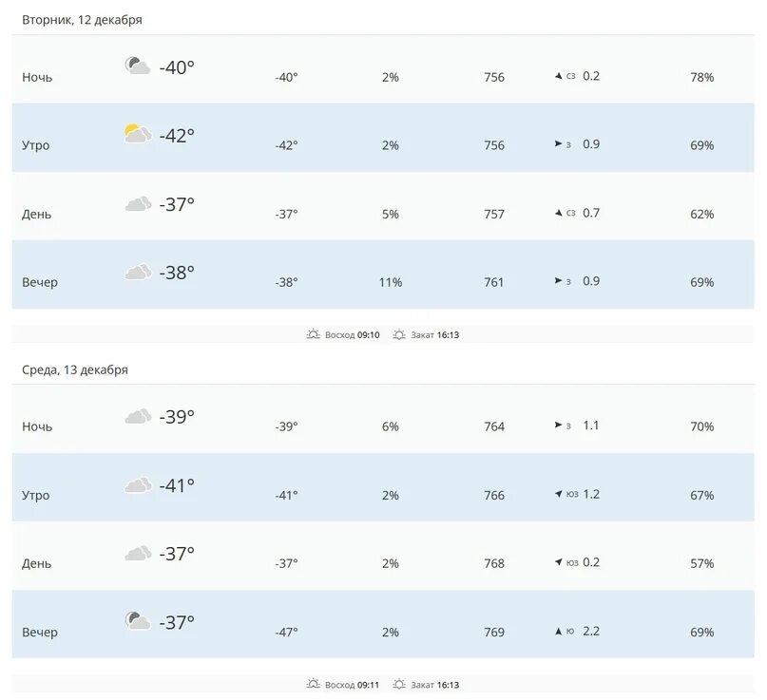This screenshot has width=767, height=700.
Task: Click the sunrise icon beside Восход 09:11
Action: [x=313, y=684]
